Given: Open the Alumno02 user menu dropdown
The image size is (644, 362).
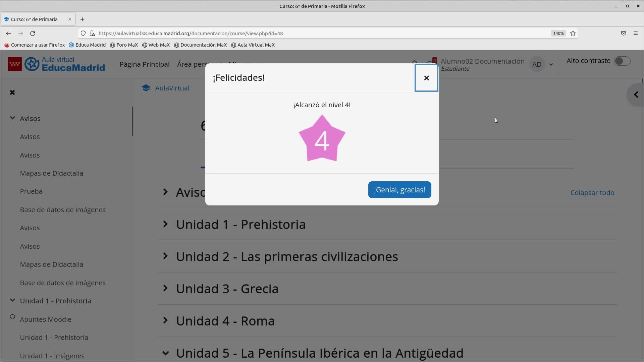Looking at the screenshot, I should pos(551,64).
